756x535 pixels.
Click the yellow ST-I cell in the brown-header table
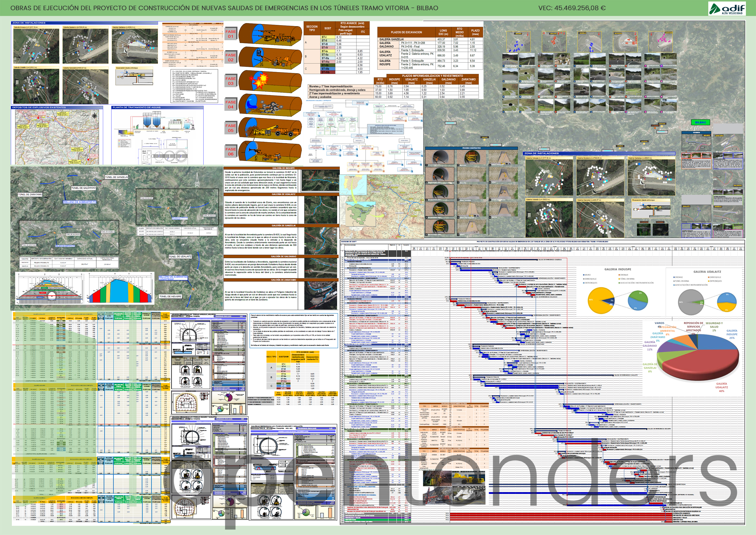(x=328, y=37)
